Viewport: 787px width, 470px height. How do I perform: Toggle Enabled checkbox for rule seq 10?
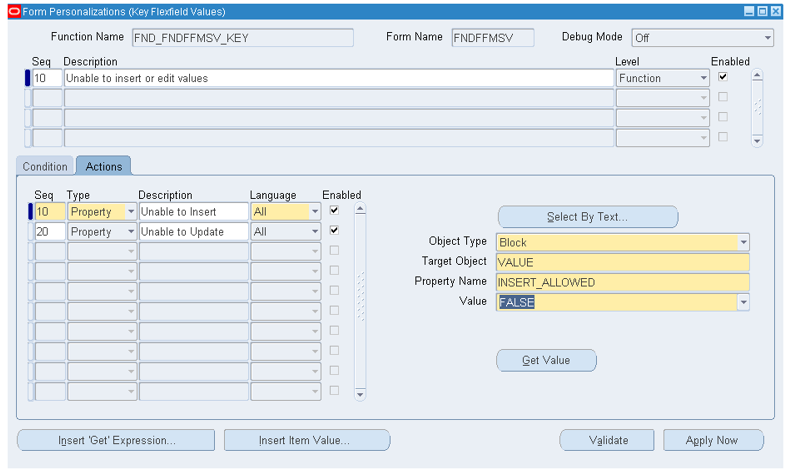723,77
